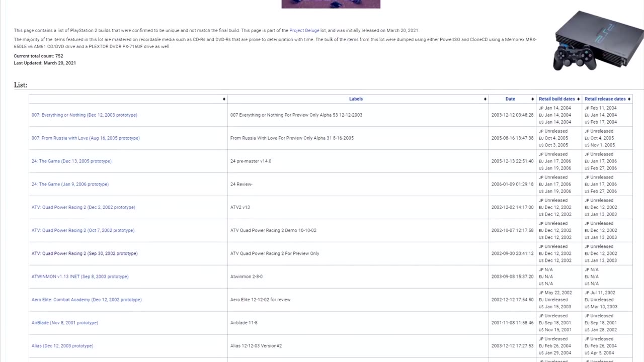Click the banner image at page top
Screen dimensions: 644x362
331,4
